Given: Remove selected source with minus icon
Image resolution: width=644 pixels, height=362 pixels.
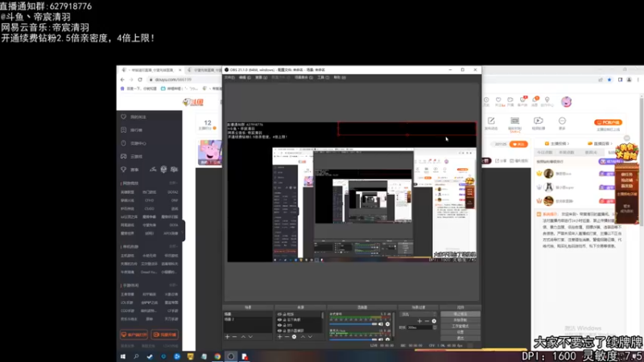Looking at the screenshot, I should click(287, 337).
